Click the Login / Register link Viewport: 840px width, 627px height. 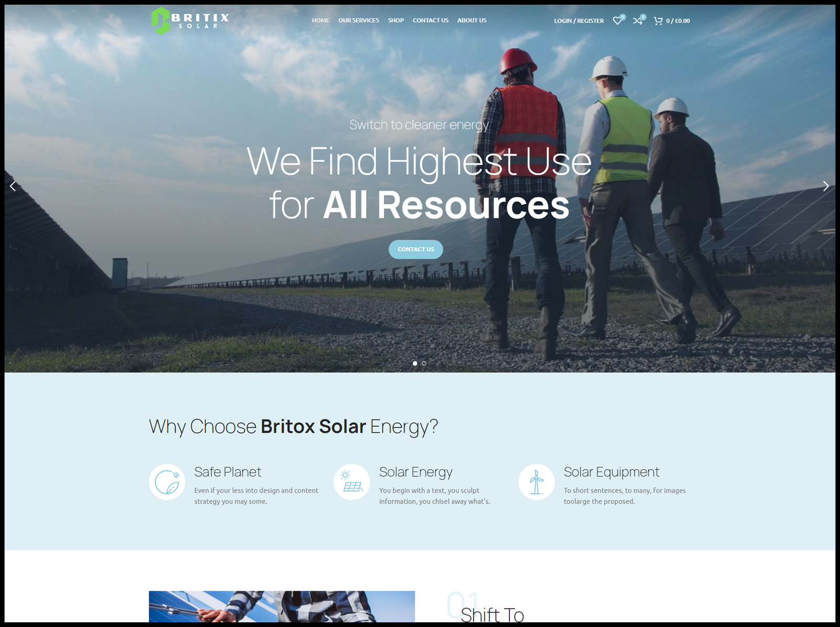579,21
